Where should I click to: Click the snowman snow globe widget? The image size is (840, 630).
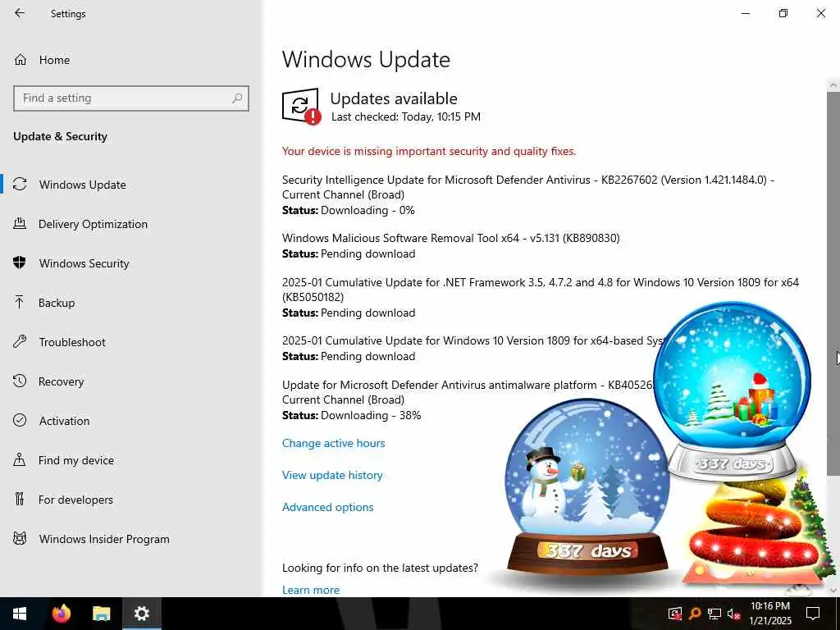[587, 489]
